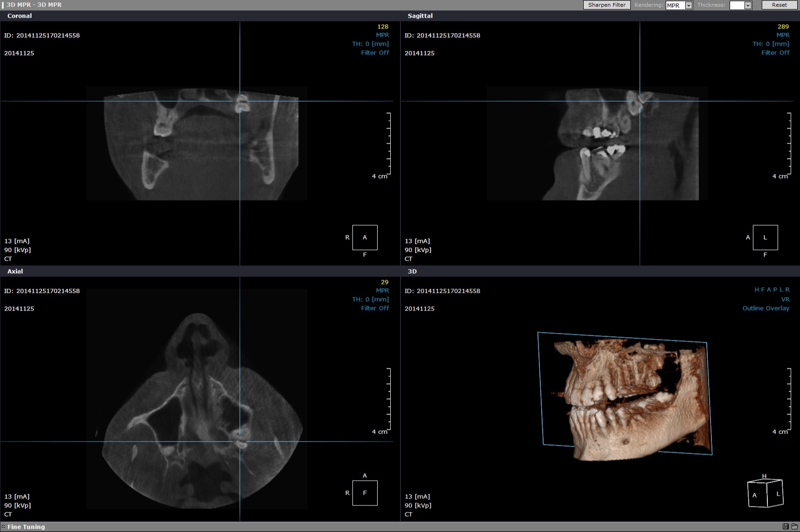Screen dimensions: 800x532
Task: Click the sagittal view orientation box
Action: (765, 237)
